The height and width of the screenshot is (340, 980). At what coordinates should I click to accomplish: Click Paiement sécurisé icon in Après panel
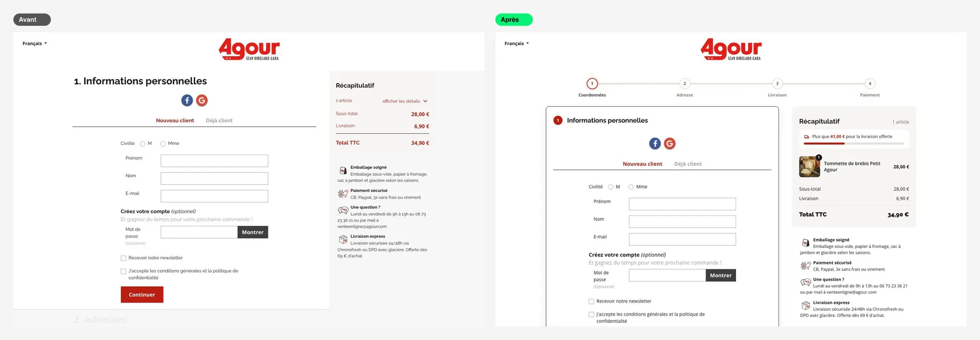(806, 265)
